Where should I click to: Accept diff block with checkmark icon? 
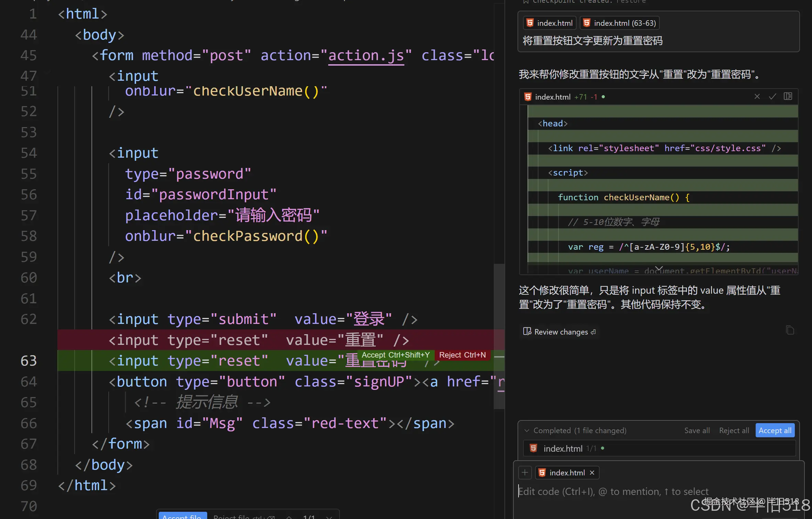[x=772, y=97]
